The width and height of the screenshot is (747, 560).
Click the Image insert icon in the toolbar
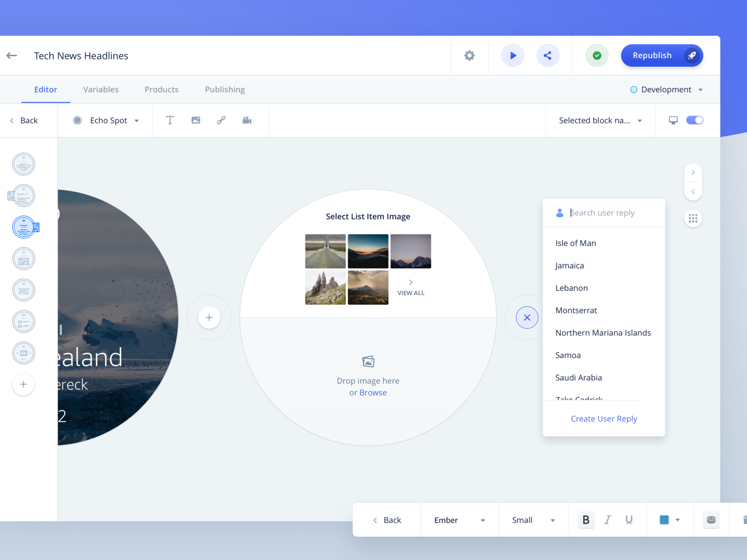[196, 120]
